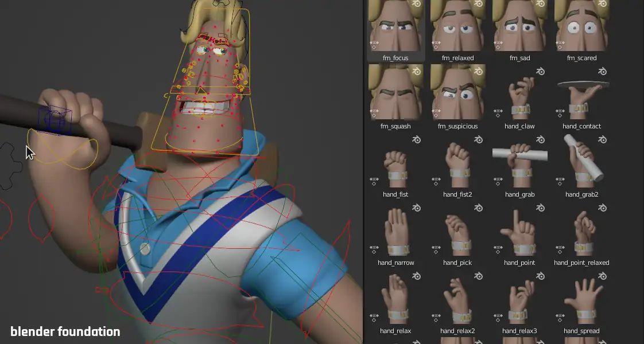
Task: Click the pose action icon on hand_relax3
Action: pos(498,318)
